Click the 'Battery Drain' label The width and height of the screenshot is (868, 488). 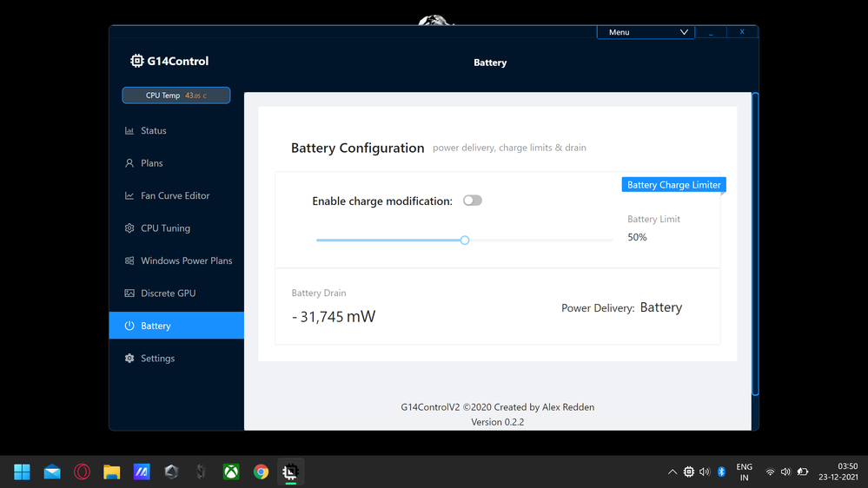coord(319,293)
